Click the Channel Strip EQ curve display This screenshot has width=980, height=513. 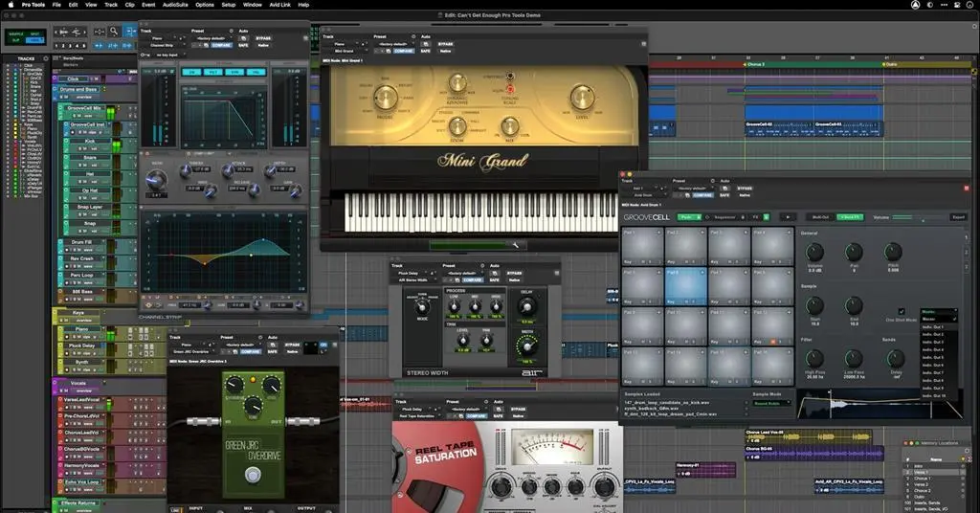tap(223, 253)
